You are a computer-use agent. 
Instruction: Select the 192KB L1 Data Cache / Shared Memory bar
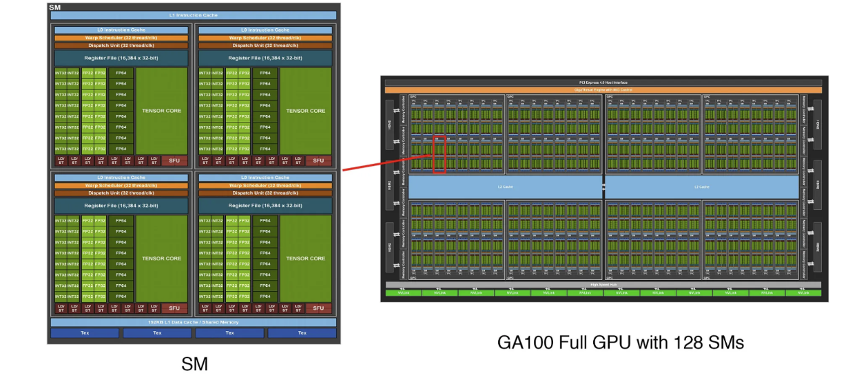[x=193, y=322]
